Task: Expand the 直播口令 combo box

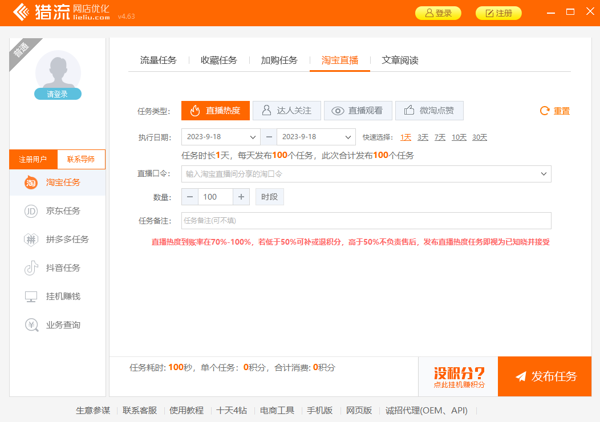Action: (544, 174)
